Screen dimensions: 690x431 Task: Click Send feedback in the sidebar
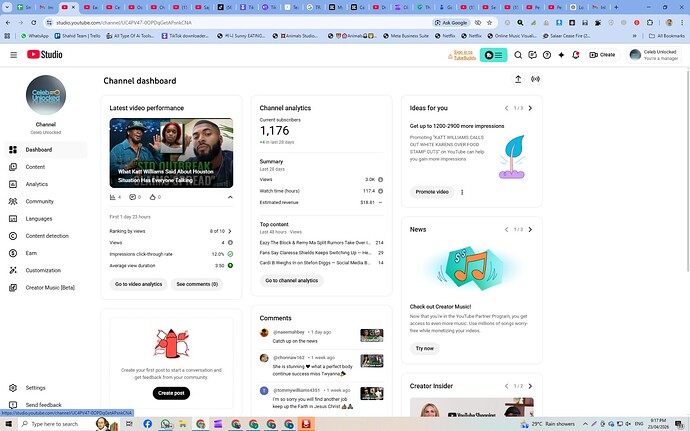tap(46, 405)
